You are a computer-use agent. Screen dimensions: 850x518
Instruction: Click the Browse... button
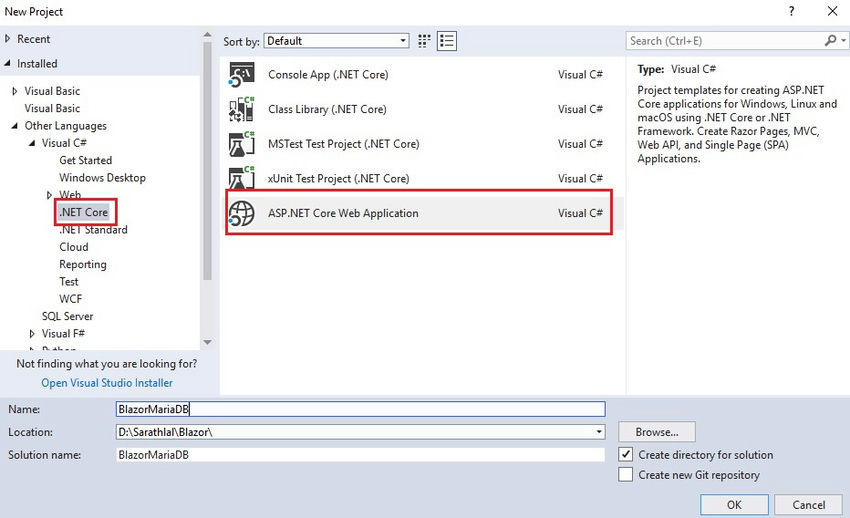(656, 432)
